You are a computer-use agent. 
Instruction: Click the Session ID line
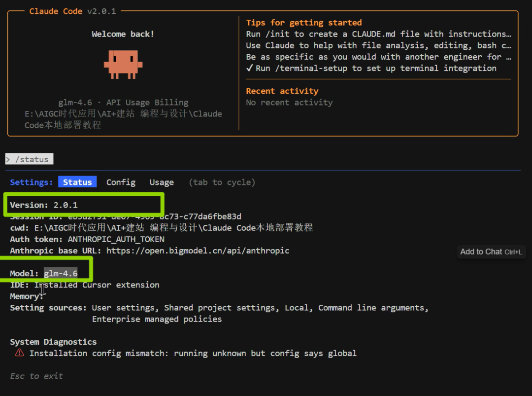[x=126, y=216]
